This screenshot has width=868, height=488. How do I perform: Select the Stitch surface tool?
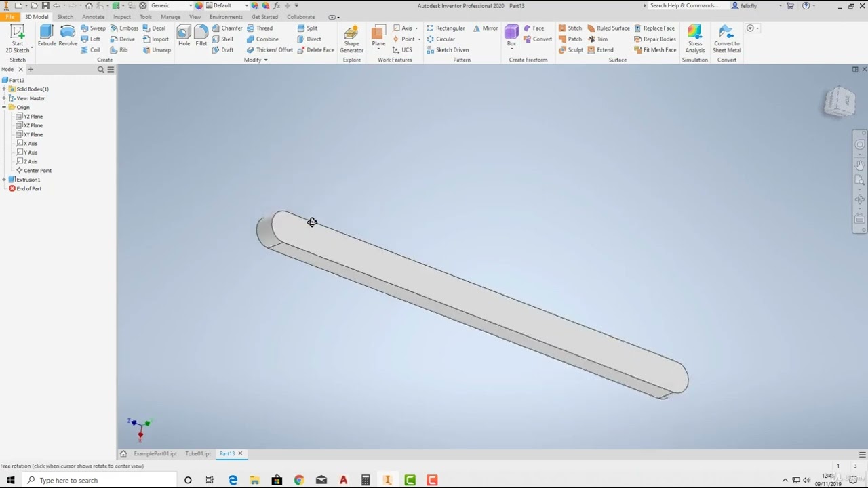pos(570,28)
